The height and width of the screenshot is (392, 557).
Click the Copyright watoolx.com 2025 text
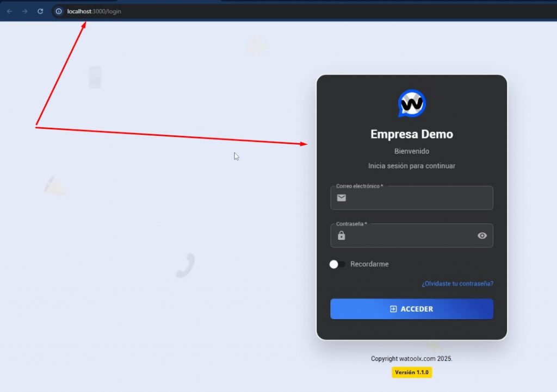(412, 359)
